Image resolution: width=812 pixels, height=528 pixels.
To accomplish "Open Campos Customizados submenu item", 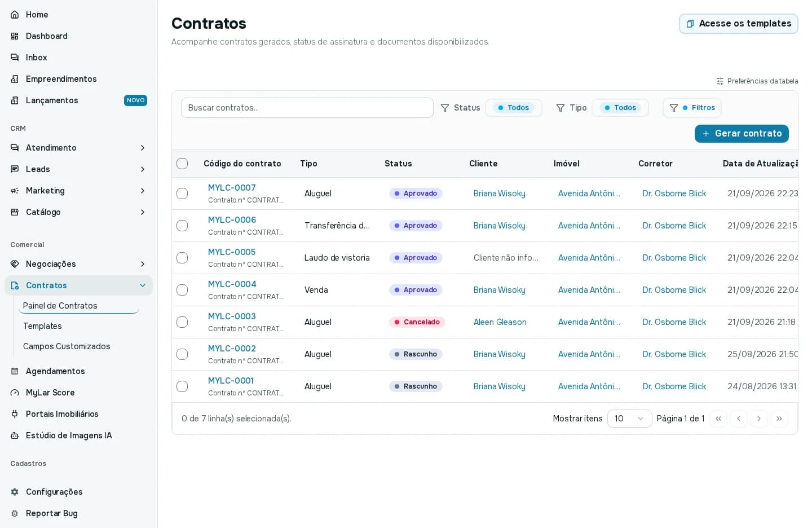I will click(67, 346).
